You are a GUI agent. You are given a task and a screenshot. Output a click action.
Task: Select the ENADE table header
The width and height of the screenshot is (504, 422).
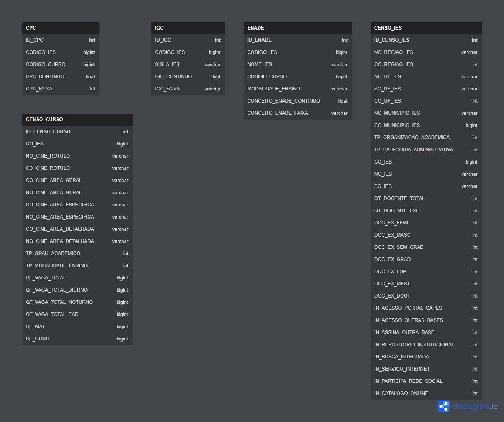[298, 28]
